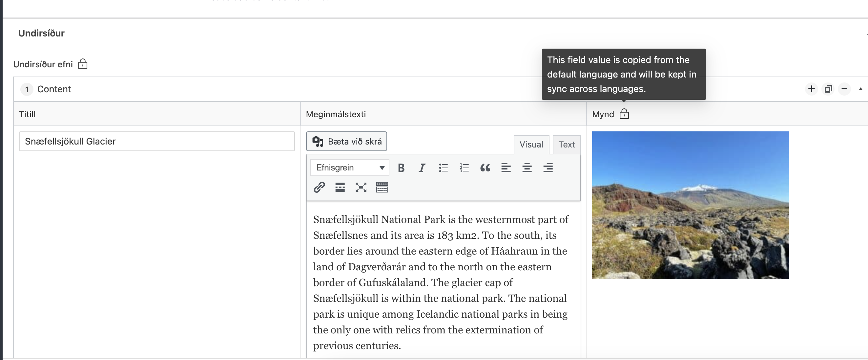This screenshot has height=360, width=868.
Task: Insert Read More tag
Action: 340,187
